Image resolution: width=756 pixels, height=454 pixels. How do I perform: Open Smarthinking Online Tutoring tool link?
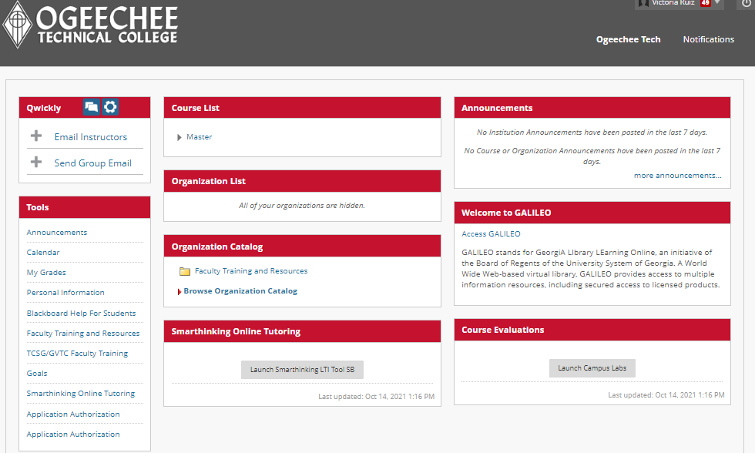tap(81, 394)
